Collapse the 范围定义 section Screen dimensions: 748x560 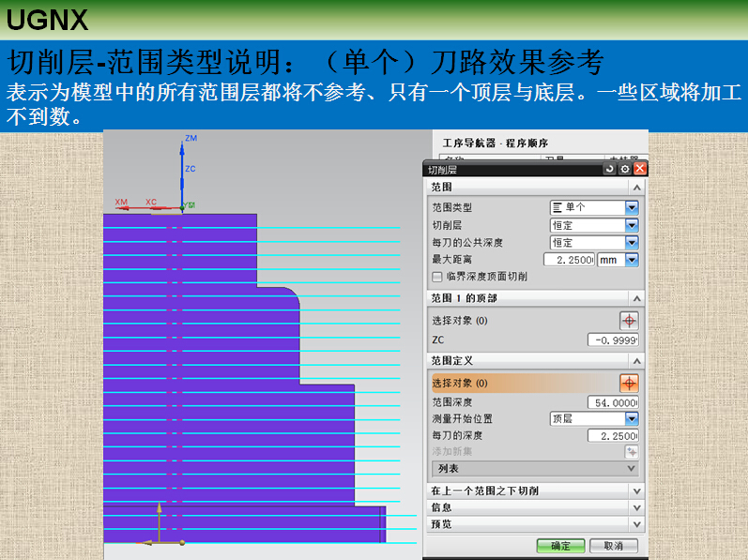pos(535,361)
